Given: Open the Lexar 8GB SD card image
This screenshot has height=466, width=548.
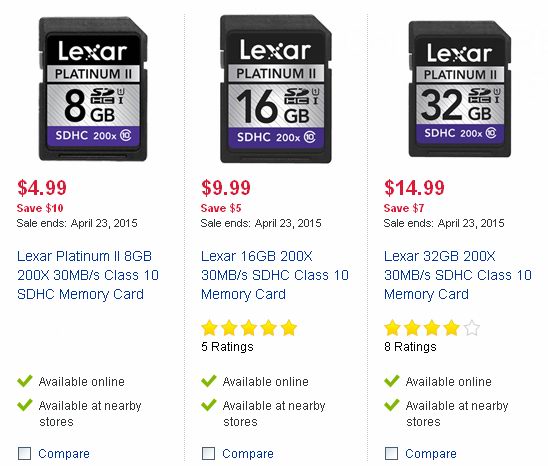Looking at the screenshot, I should tap(93, 89).
